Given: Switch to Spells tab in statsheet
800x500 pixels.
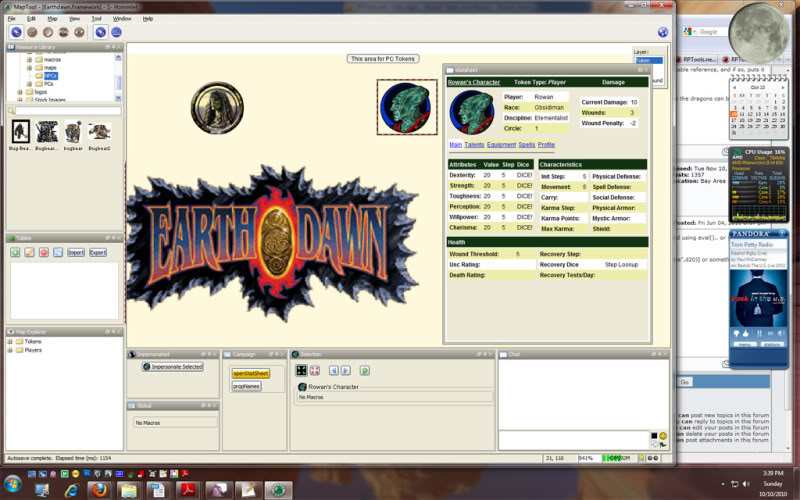Looking at the screenshot, I should 527,145.
